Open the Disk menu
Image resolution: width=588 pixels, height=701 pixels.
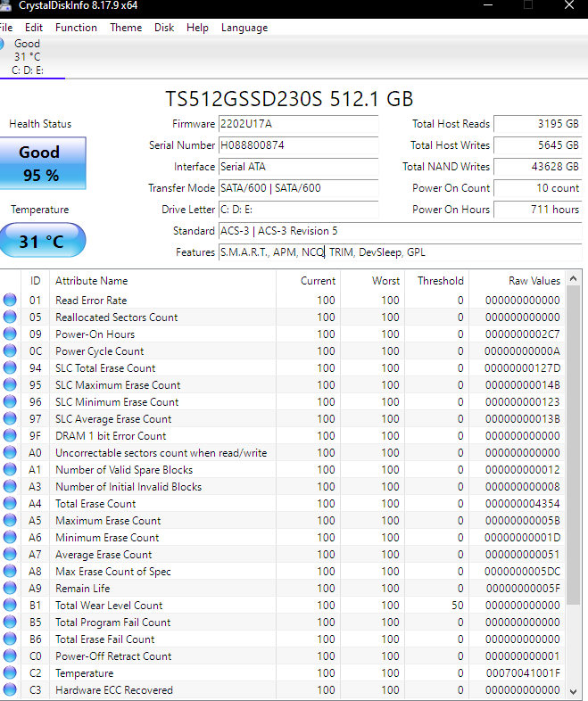pyautogui.click(x=163, y=28)
